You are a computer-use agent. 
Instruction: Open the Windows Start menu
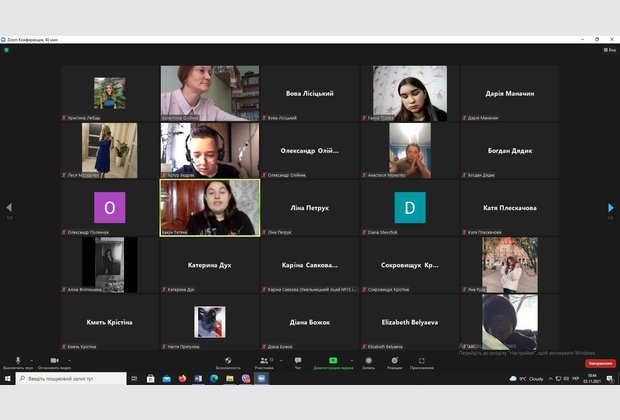(7, 379)
